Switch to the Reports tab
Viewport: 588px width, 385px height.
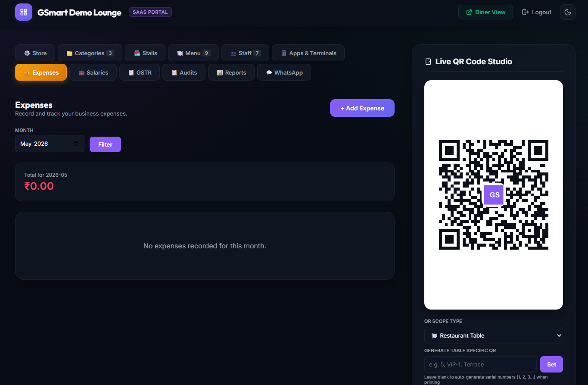231,72
